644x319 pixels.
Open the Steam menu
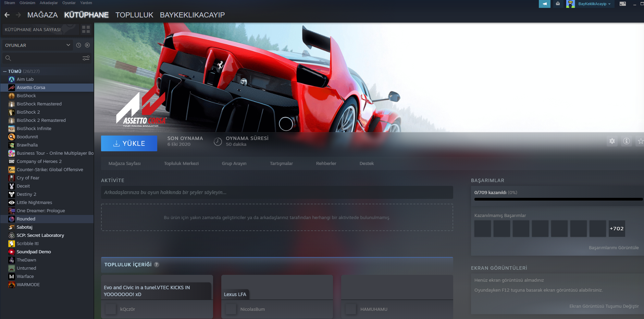pyautogui.click(x=10, y=3)
